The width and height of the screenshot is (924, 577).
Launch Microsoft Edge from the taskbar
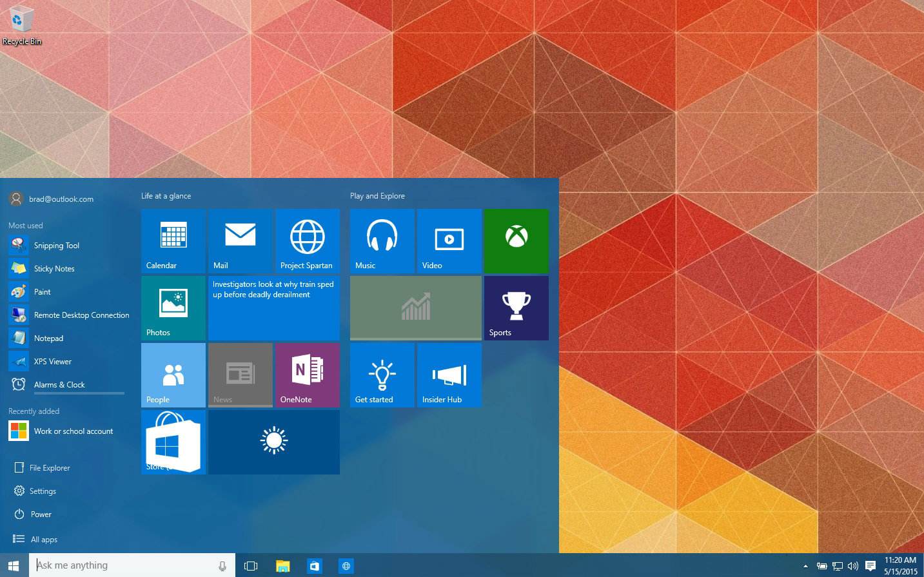(x=346, y=565)
